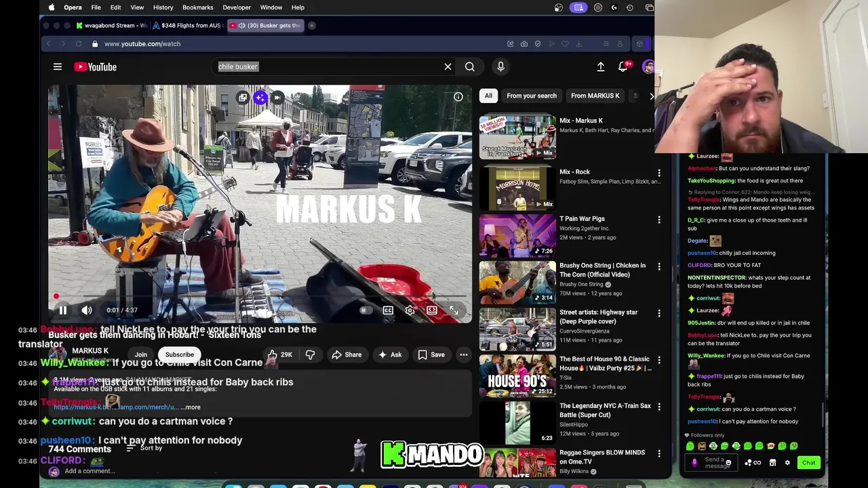Open more actions next to Save
This screenshot has width=868, height=488.
click(x=464, y=354)
